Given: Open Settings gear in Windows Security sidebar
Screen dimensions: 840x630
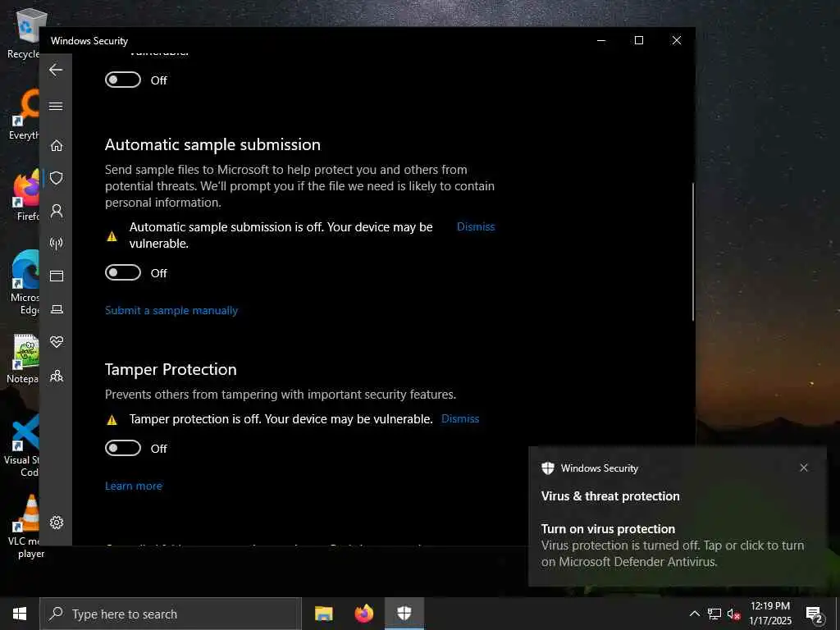Looking at the screenshot, I should pos(57,523).
